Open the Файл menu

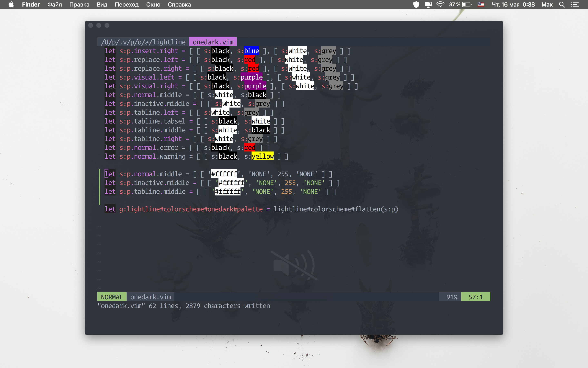[x=55, y=4]
